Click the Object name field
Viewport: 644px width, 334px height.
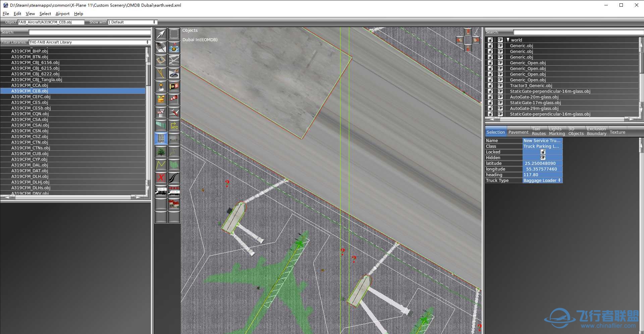click(x=51, y=22)
